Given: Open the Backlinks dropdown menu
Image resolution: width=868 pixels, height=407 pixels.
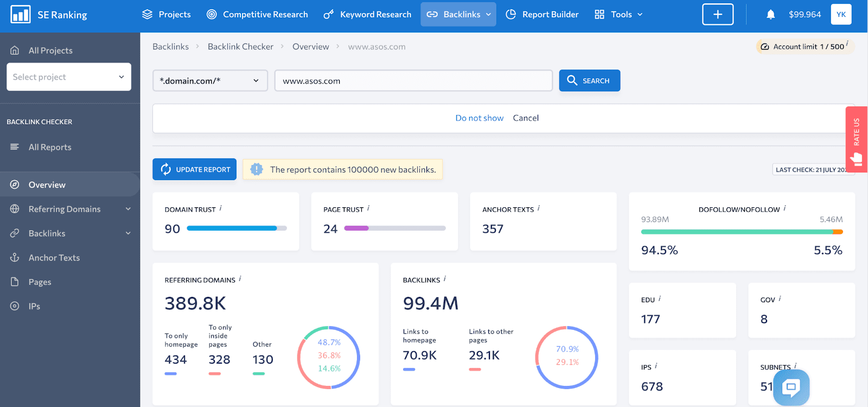Looking at the screenshot, I should click(x=458, y=15).
